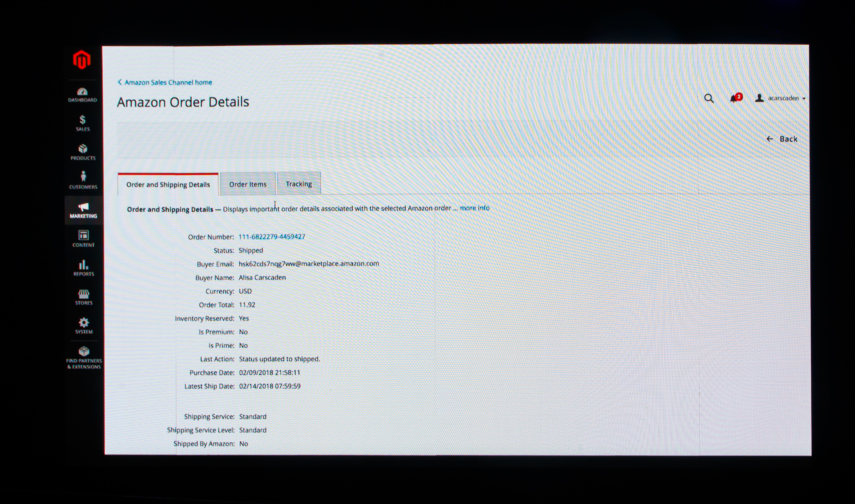Click the USD currency value

[245, 291]
